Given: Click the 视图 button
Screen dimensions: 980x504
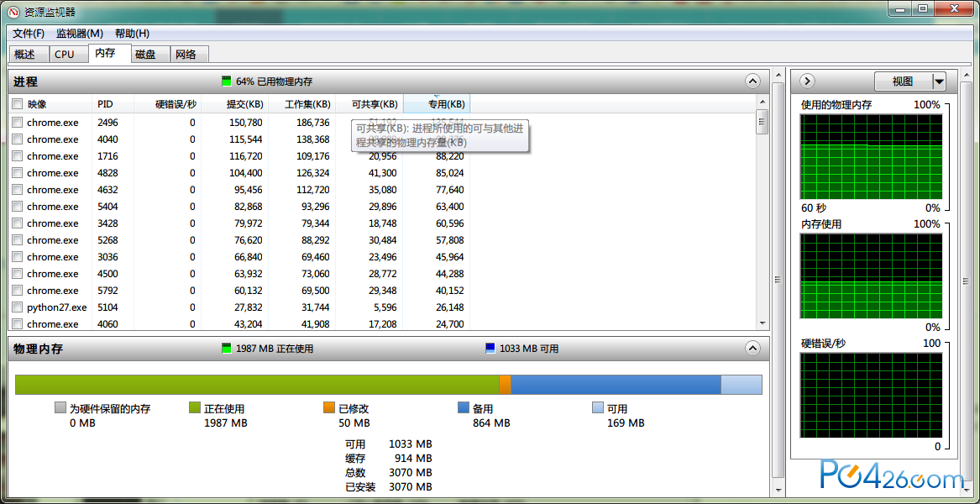Looking at the screenshot, I should 903,81.
